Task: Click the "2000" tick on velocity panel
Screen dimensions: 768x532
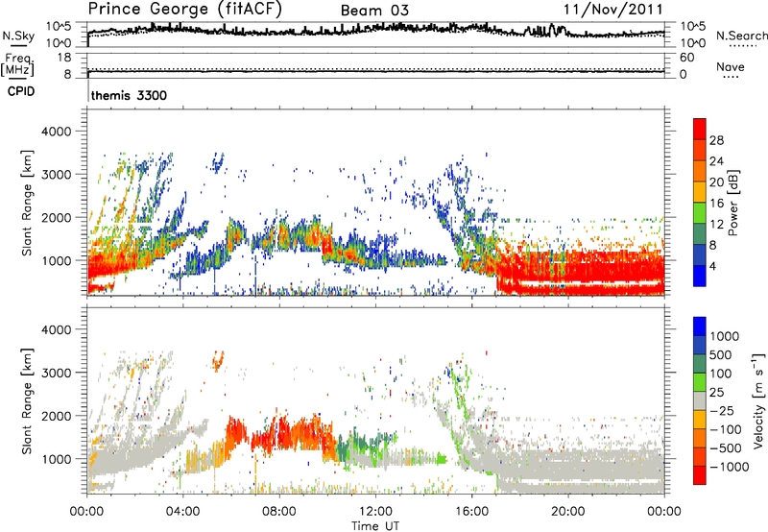Action: click(x=57, y=416)
